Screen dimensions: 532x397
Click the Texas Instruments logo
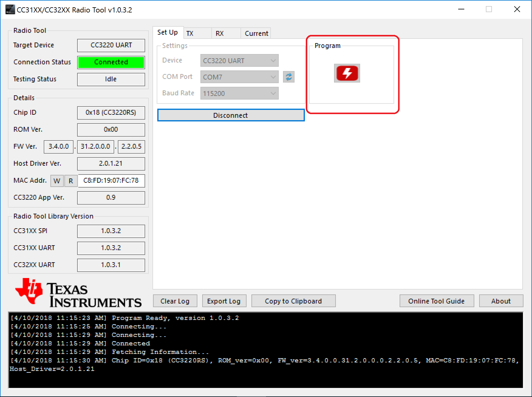(x=78, y=293)
